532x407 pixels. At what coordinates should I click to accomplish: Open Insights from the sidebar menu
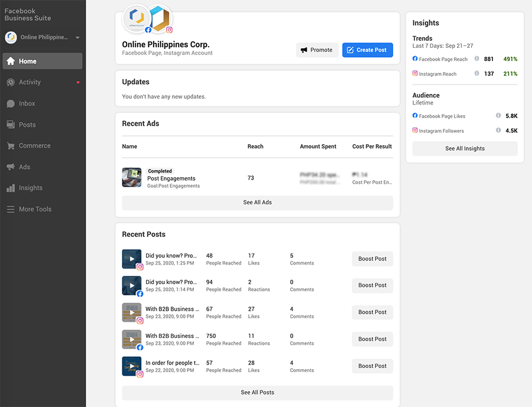pos(30,188)
